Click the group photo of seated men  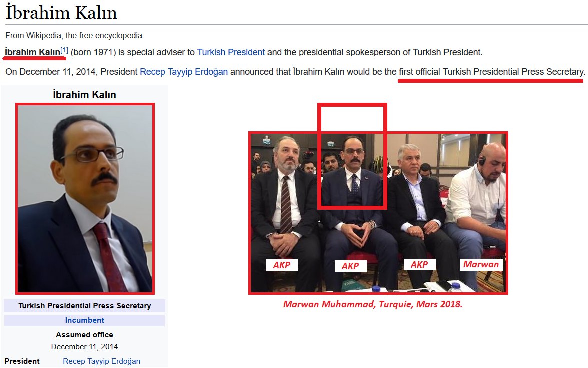click(x=378, y=213)
